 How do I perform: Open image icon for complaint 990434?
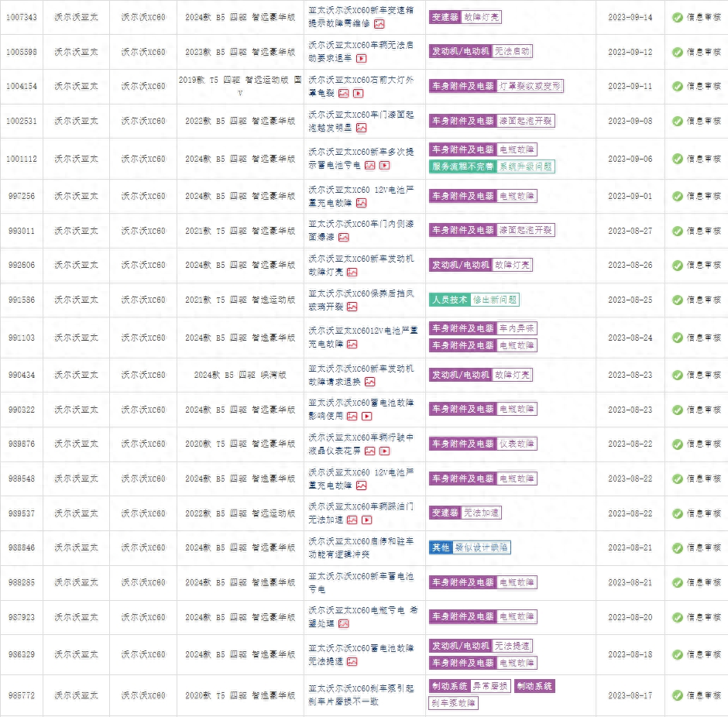(370, 382)
